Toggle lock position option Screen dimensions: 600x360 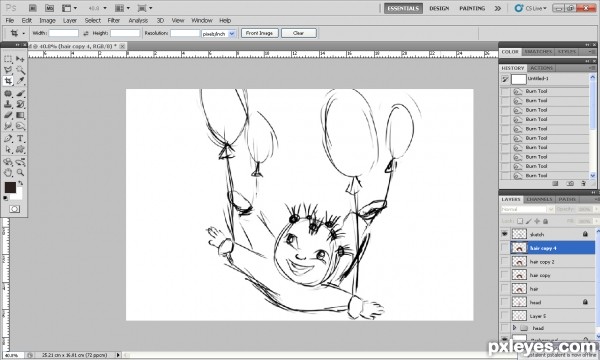point(537,221)
